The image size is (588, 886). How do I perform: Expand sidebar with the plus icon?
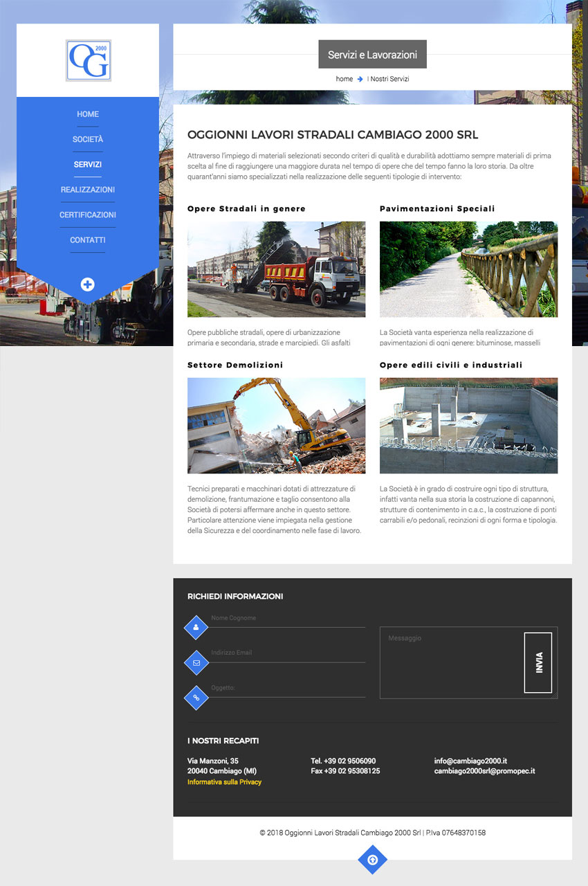point(87,284)
